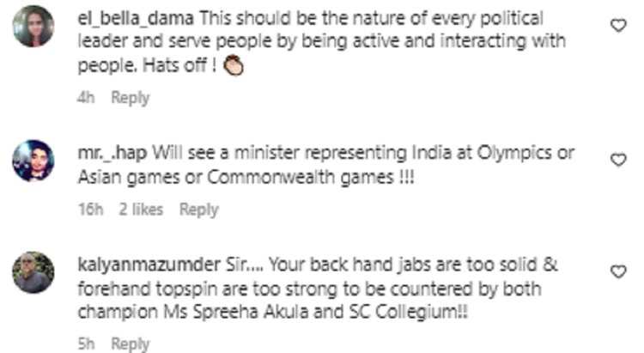This screenshot has width=644, height=353.
Task: Open mr._.hap's profile avatar
Action: tap(33, 161)
